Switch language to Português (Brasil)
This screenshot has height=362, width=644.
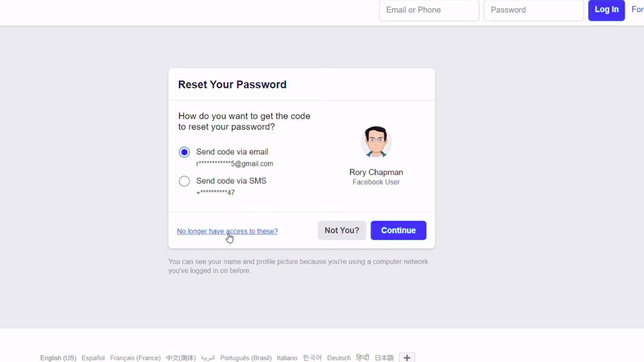246,358
